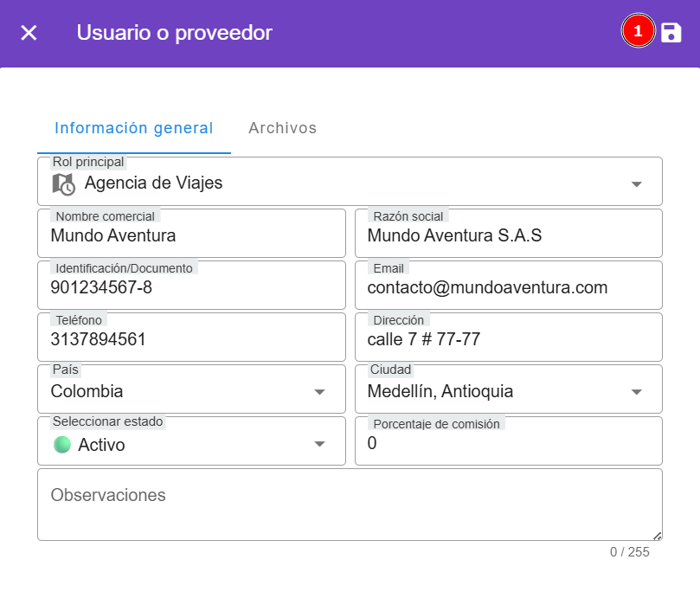Viewport: 700px width, 598px height.
Task: Close the Usuario o proveedor dialog
Action: pyautogui.click(x=29, y=33)
